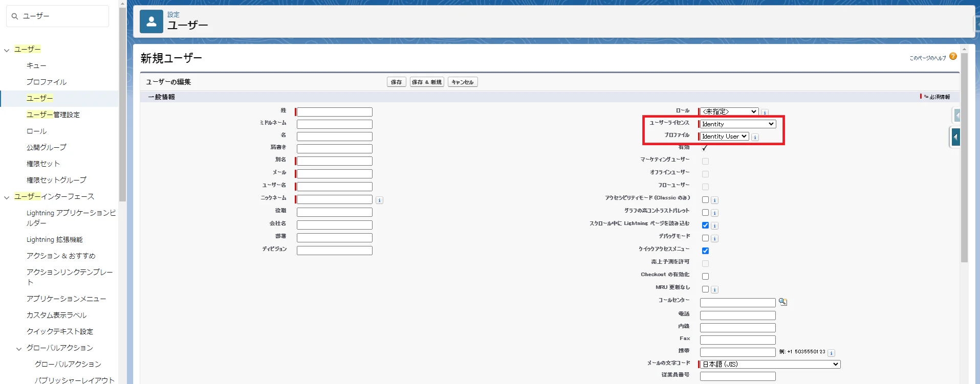The image size is (980, 384).
Task: Open the このページのヘルプ link
Action: coord(928,58)
